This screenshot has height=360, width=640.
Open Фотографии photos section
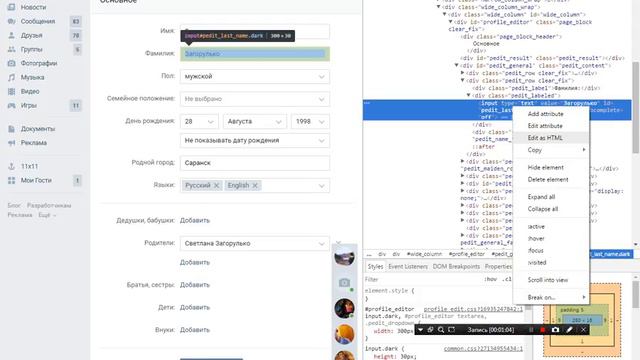[x=38, y=63]
